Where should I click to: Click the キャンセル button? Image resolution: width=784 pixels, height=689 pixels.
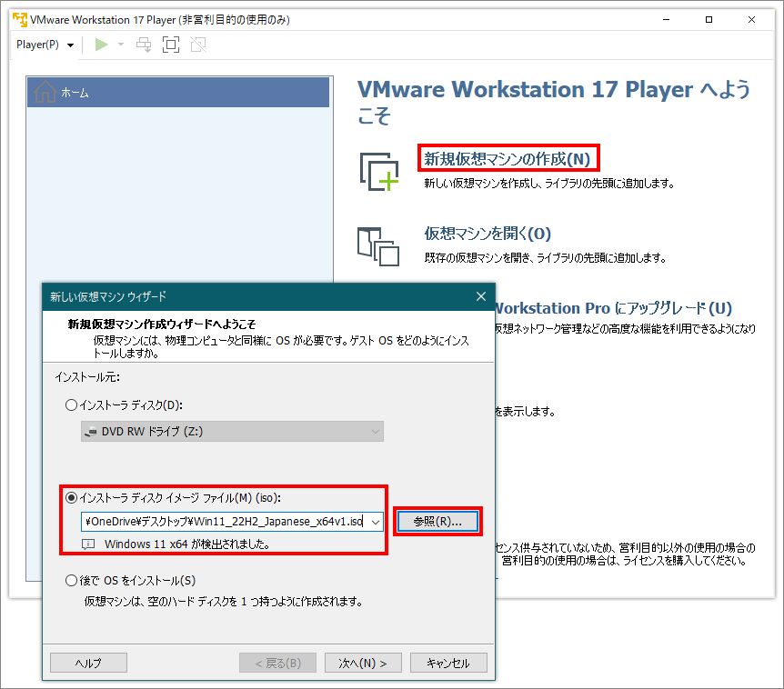point(448,663)
